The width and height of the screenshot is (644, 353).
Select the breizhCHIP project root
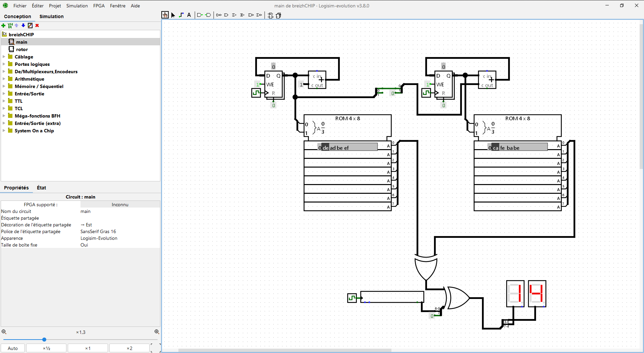click(x=21, y=35)
